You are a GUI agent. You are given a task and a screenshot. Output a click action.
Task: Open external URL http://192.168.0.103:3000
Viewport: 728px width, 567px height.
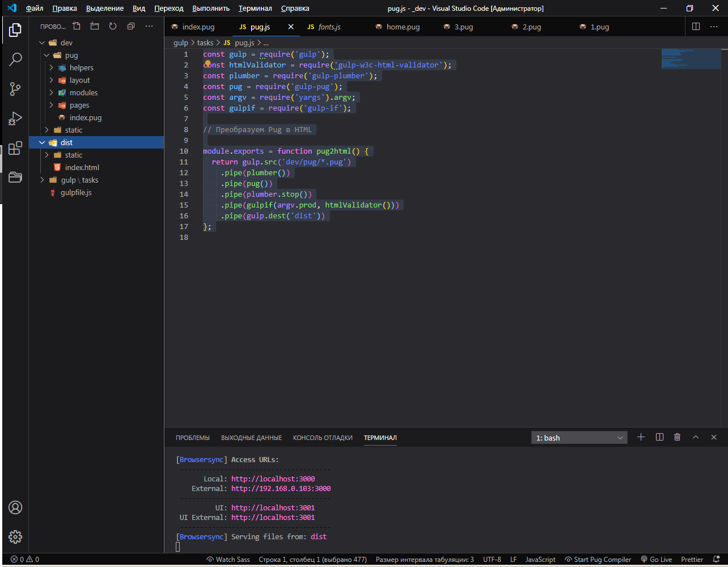[281, 488]
